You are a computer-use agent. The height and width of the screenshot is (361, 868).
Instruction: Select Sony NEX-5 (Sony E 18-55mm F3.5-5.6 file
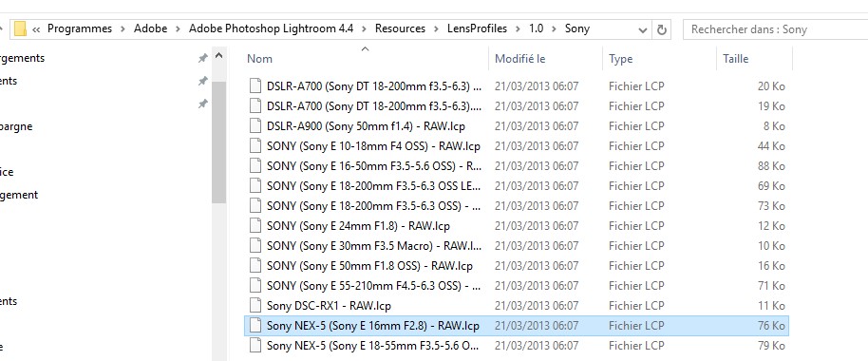[x=373, y=346]
